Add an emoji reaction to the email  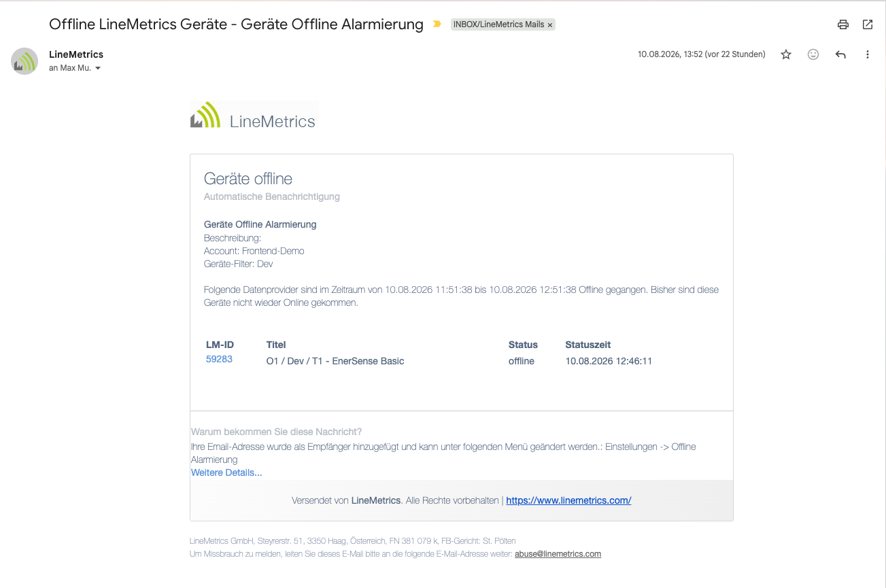tap(813, 54)
